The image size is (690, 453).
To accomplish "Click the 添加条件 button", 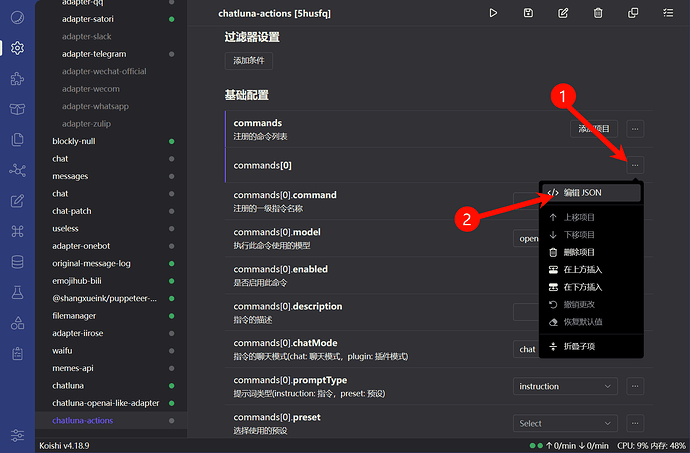I will 249,60.
